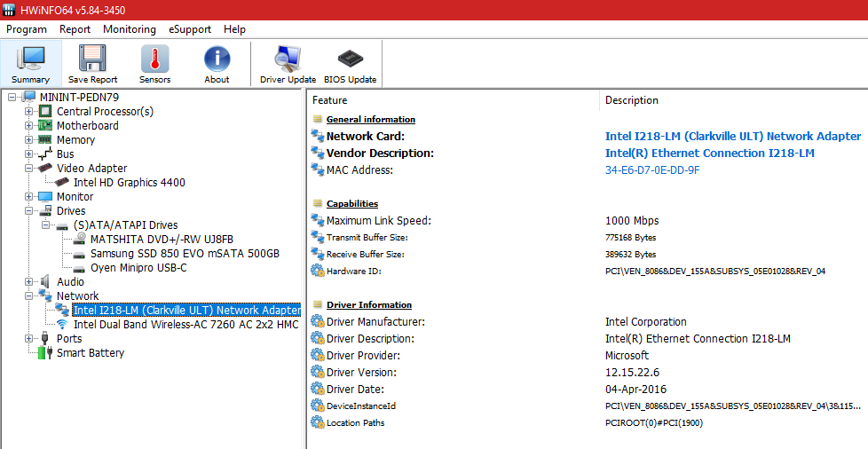Click the Driver Date value 04-Apr-2016
Screen dimensions: 868x449
[635, 390]
